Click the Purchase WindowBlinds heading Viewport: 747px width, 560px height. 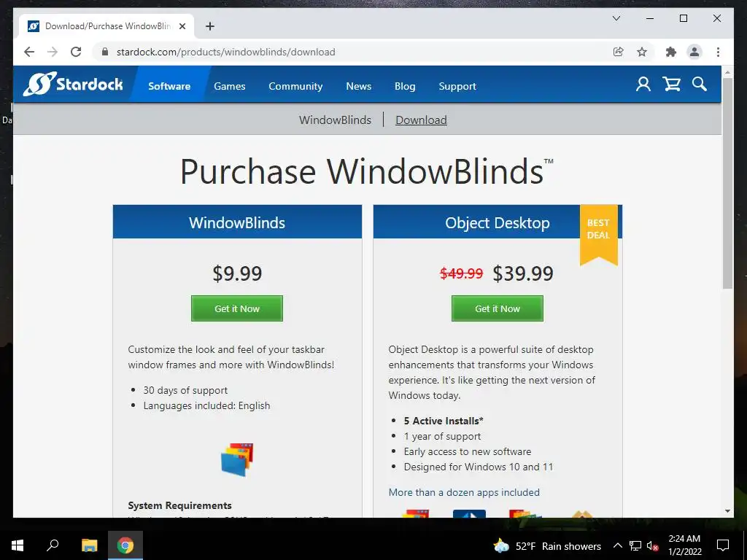[367, 171]
